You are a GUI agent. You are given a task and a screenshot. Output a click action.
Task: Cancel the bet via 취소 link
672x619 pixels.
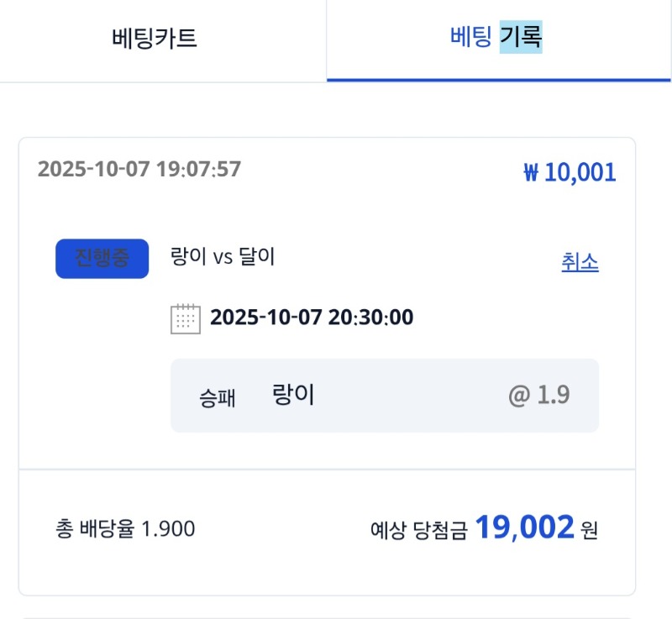pyautogui.click(x=580, y=262)
